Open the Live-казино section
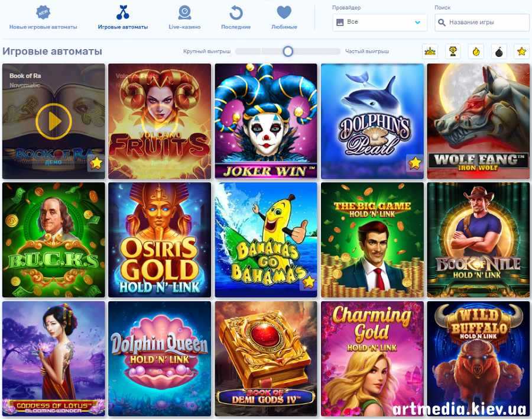The image size is (532, 419). point(184,18)
